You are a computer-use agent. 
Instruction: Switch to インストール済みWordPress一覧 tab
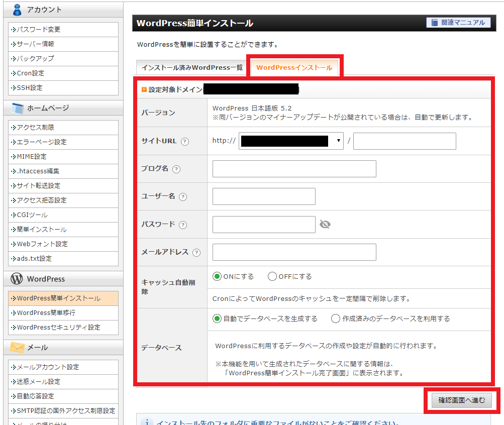pyautogui.click(x=192, y=68)
